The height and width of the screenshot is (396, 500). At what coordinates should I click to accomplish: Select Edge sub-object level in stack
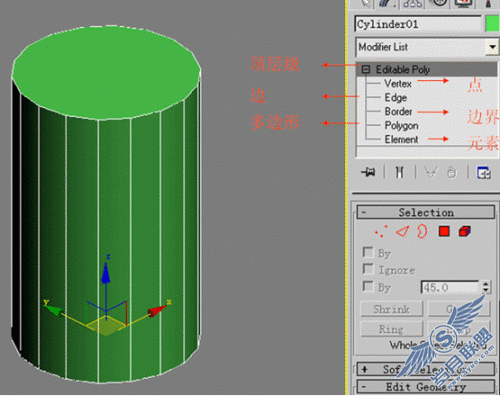pos(396,98)
